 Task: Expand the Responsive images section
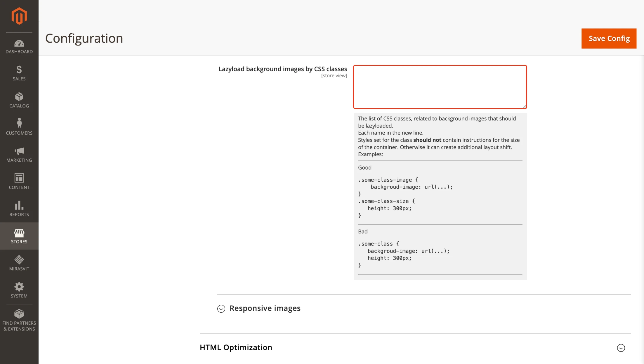coord(265,308)
